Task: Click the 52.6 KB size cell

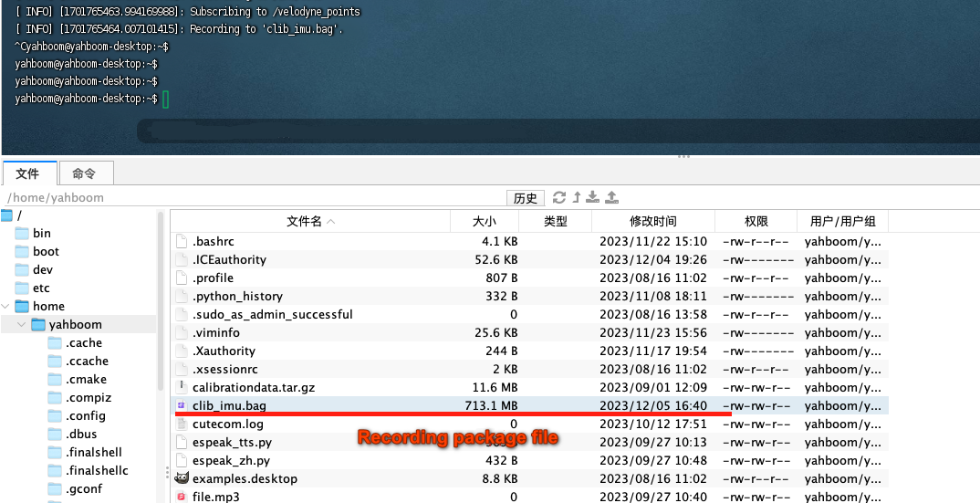Action: point(496,259)
